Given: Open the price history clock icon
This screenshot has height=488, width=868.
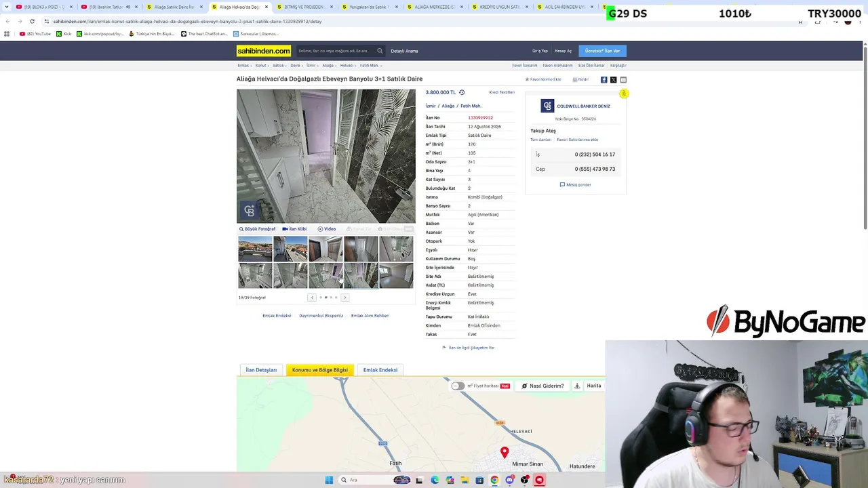Looking at the screenshot, I should (x=462, y=92).
